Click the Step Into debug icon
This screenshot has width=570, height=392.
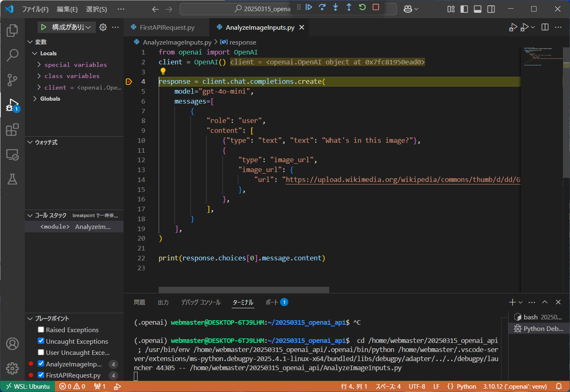point(335,7)
